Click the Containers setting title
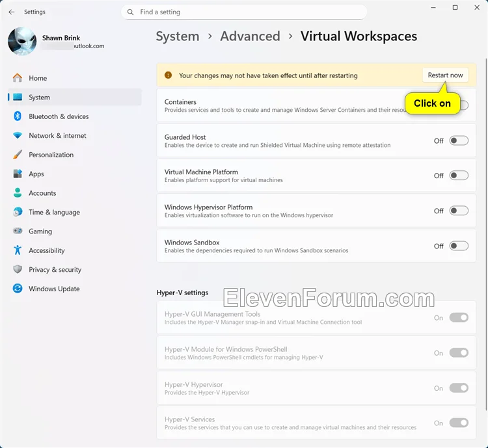 [x=180, y=101]
